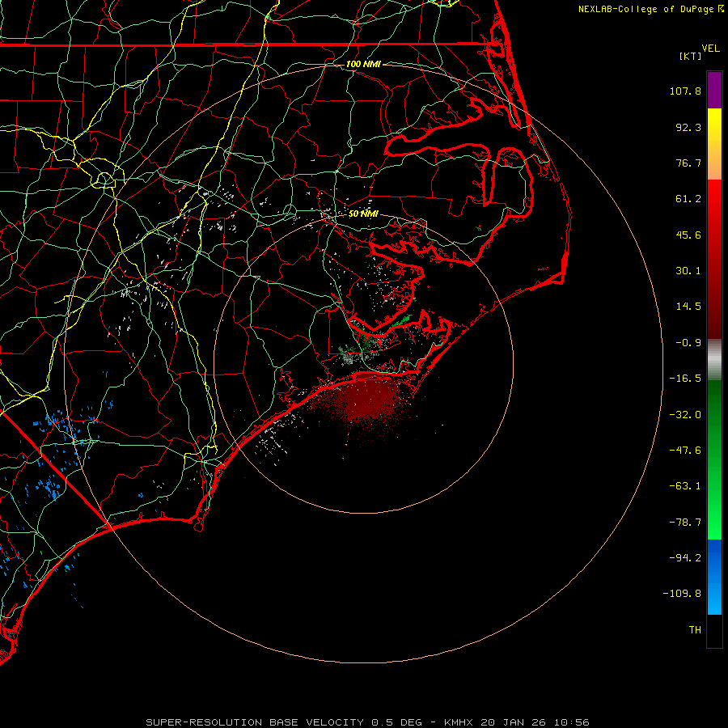The height and width of the screenshot is (728, 728).
Task: Click the [KT] units label
Action: [690, 56]
